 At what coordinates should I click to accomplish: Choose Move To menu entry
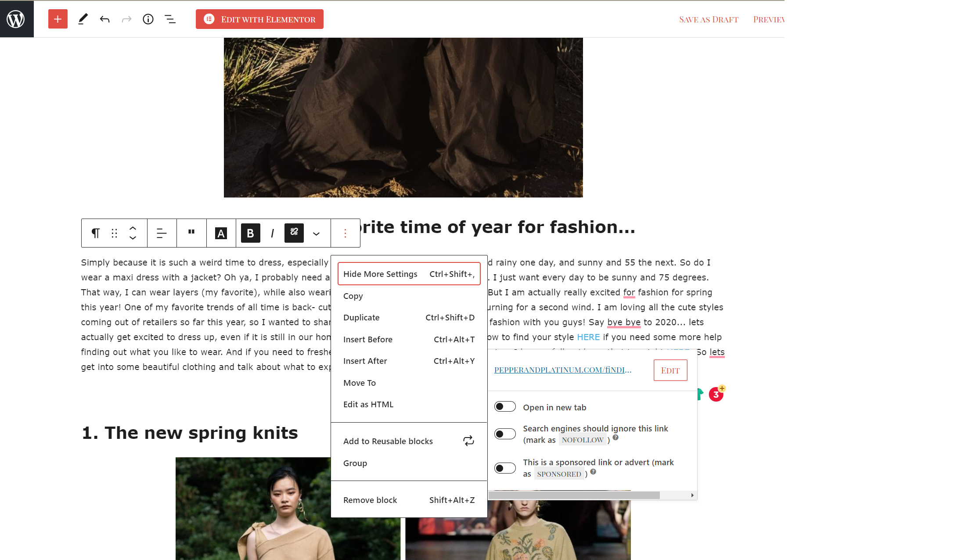(409, 383)
